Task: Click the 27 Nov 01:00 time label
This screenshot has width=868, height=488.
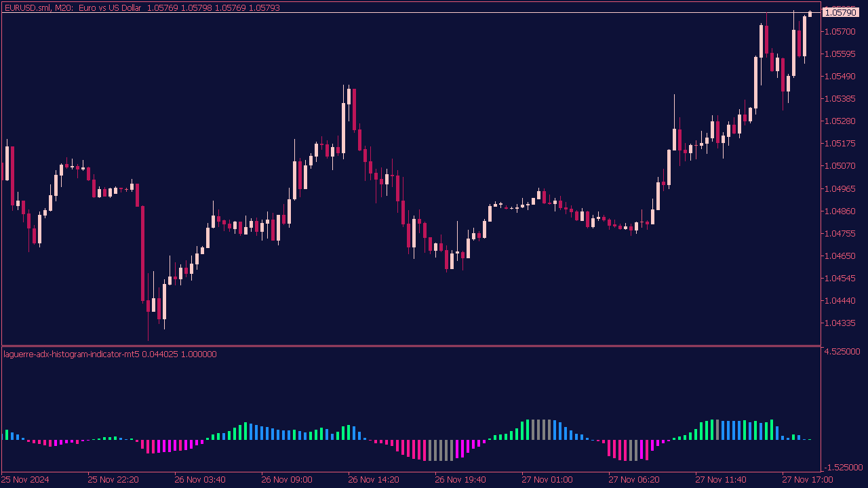Action: tap(547, 479)
